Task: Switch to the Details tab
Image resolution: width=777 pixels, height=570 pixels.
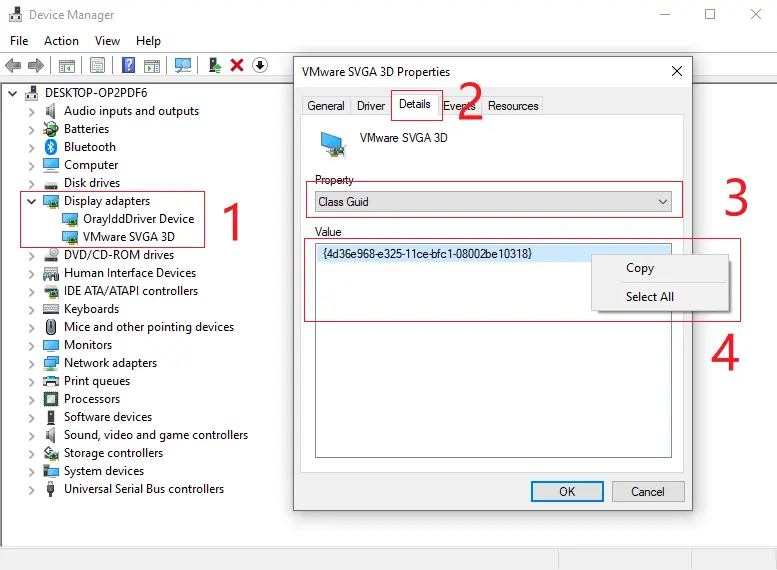Action: [x=415, y=104]
